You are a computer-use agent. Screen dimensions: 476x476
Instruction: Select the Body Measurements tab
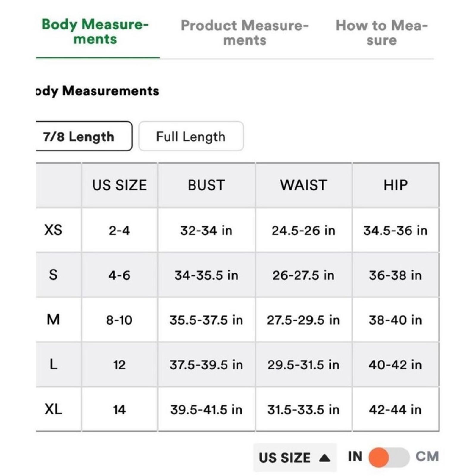click(x=95, y=32)
